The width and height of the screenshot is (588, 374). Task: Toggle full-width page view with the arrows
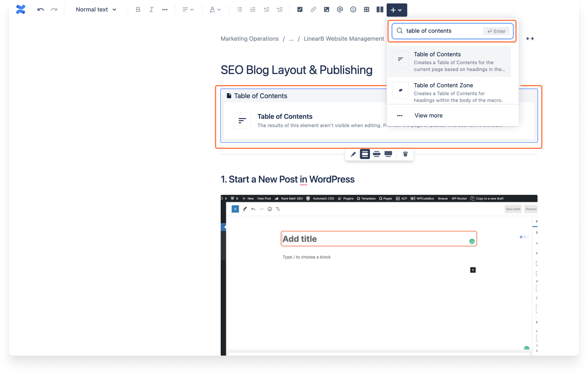530,38
